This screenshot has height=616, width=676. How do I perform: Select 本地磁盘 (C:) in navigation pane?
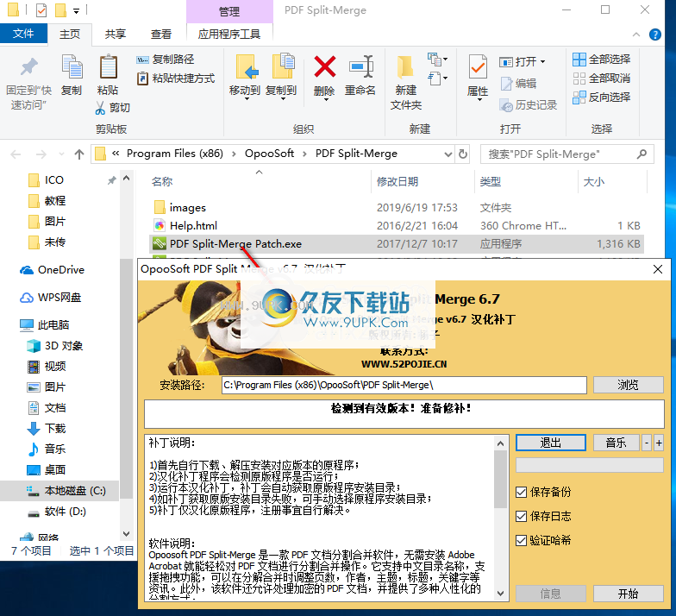tap(59, 491)
